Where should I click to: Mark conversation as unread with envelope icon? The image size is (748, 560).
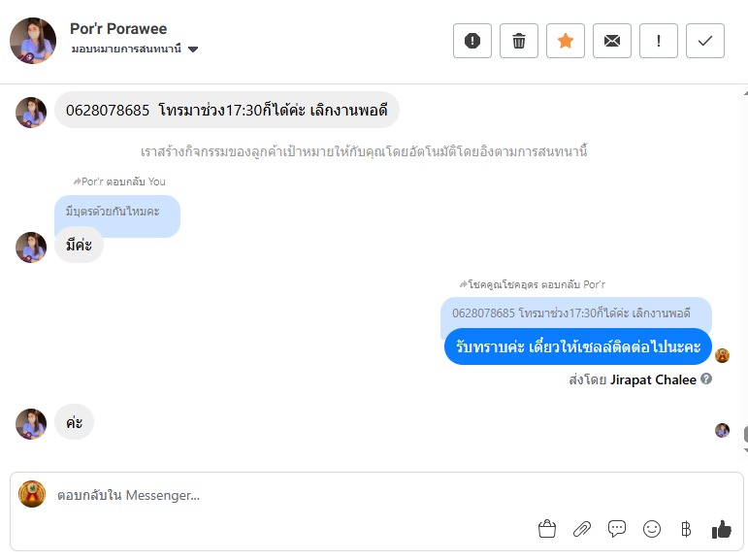click(x=612, y=41)
